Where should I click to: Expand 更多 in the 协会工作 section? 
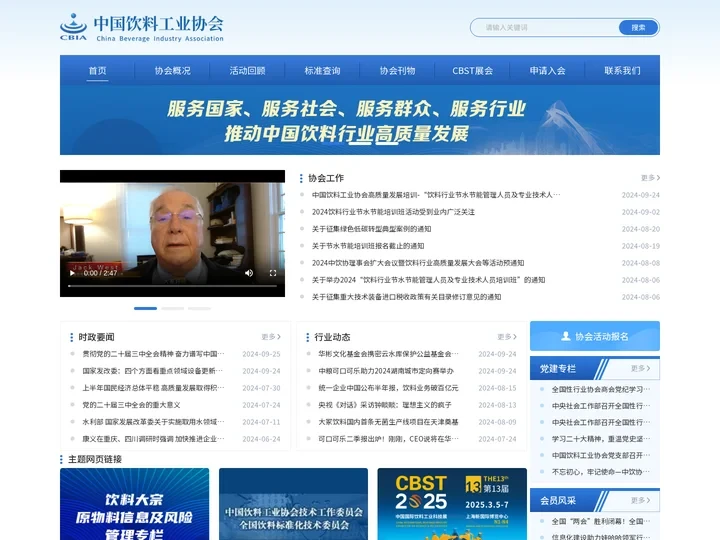pos(650,178)
